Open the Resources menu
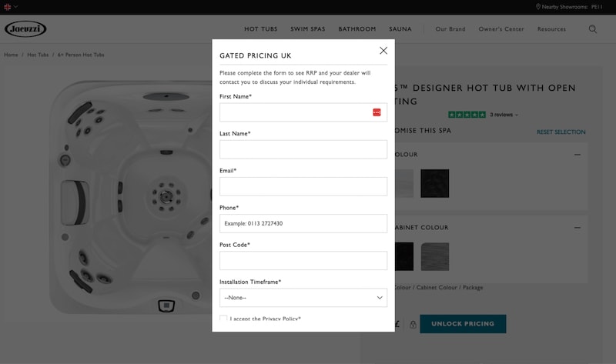 pos(551,29)
